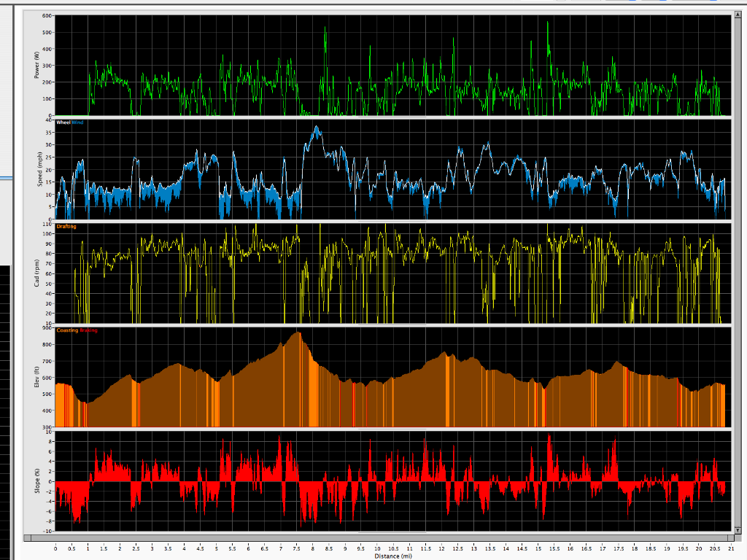Select the Cad (rpm) axis label
The width and height of the screenshot is (747, 560).
pyautogui.click(x=37, y=273)
